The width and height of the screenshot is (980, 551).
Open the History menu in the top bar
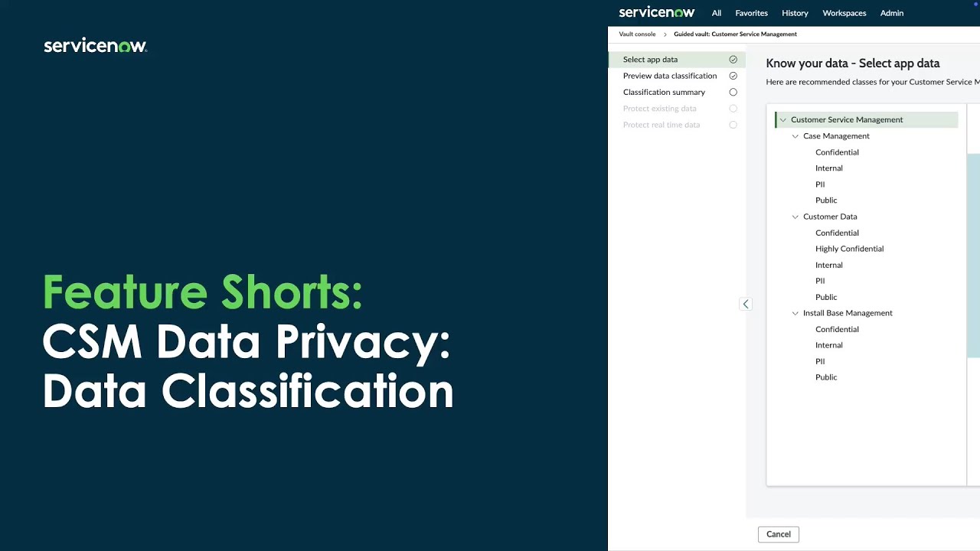(x=795, y=13)
